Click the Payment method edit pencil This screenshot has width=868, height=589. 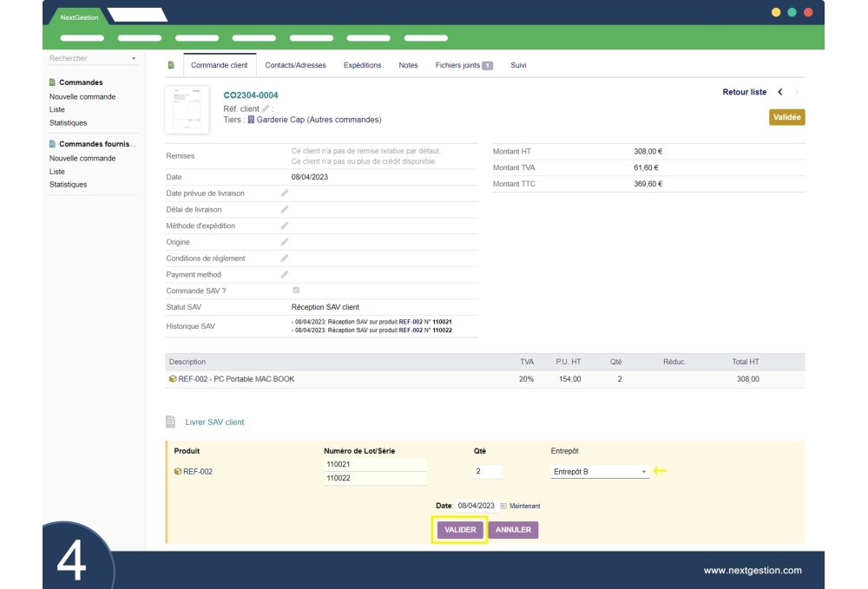click(285, 275)
